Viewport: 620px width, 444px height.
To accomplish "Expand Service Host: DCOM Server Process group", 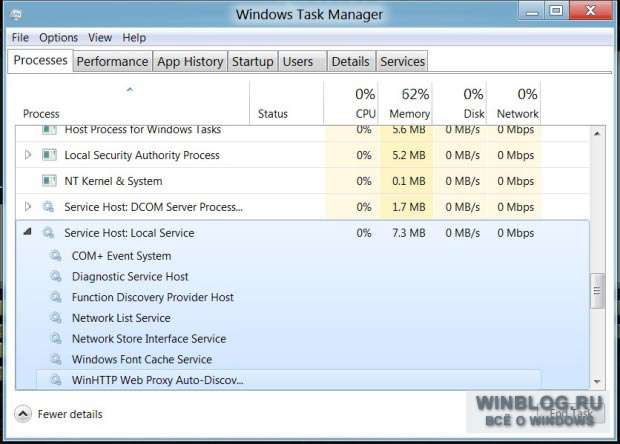I will tap(27, 206).
